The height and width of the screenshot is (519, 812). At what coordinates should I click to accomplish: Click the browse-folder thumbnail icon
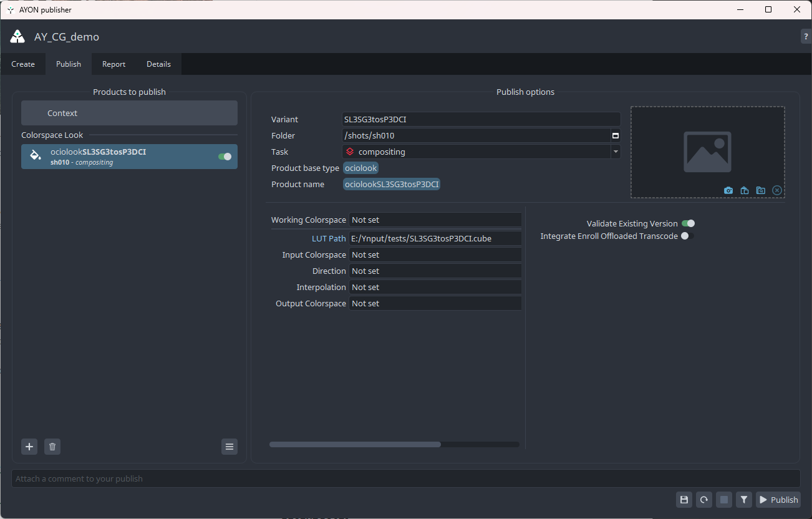[x=761, y=190]
